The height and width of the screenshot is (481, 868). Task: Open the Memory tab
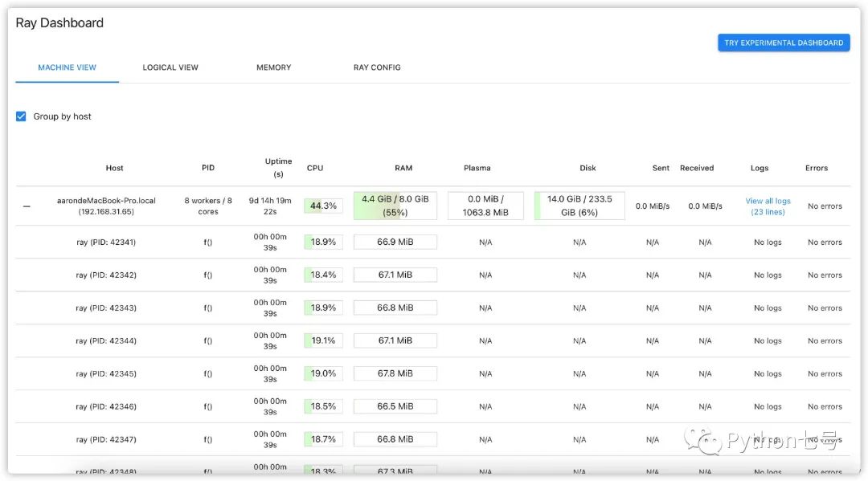273,67
